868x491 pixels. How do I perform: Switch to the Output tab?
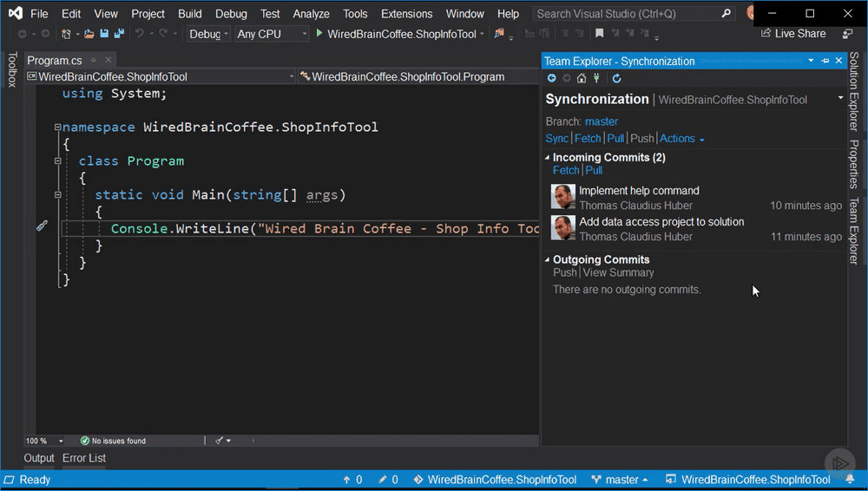point(39,458)
